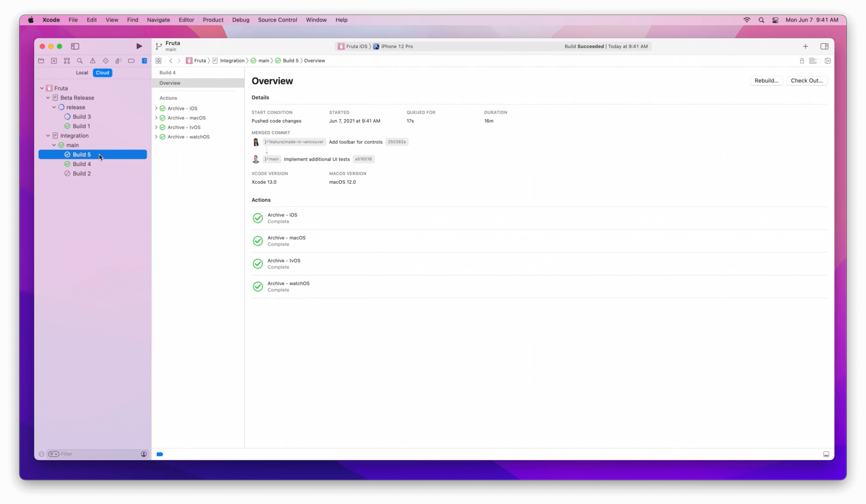Run the project with the Play button
Screen dimensions: 866x504
point(139,46)
